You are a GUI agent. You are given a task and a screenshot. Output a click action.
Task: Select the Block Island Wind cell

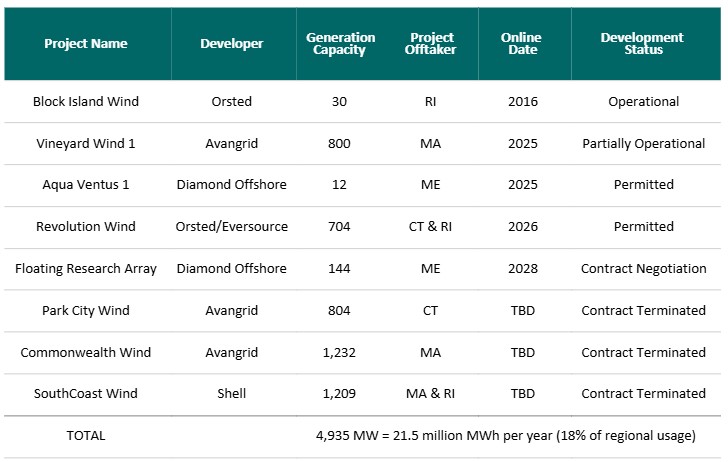86,101
